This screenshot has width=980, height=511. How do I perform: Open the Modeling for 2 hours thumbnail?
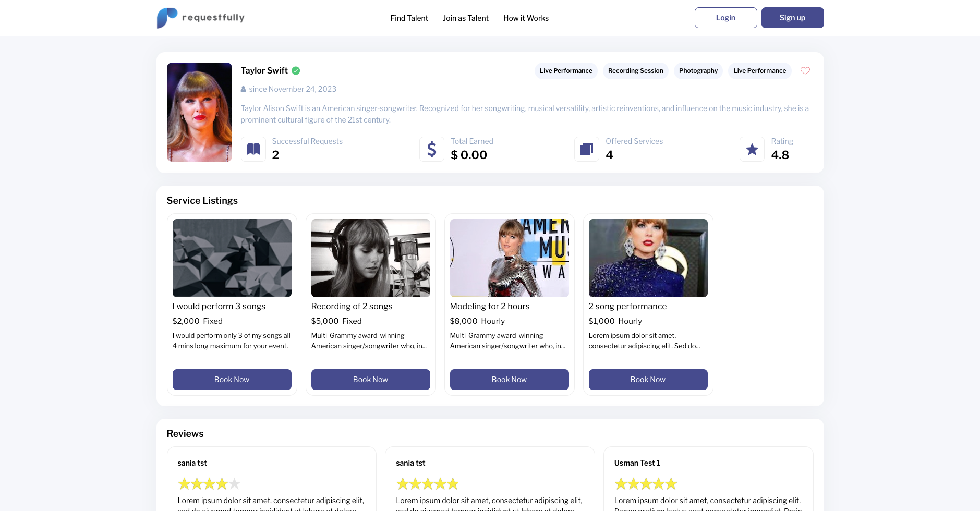(510, 258)
